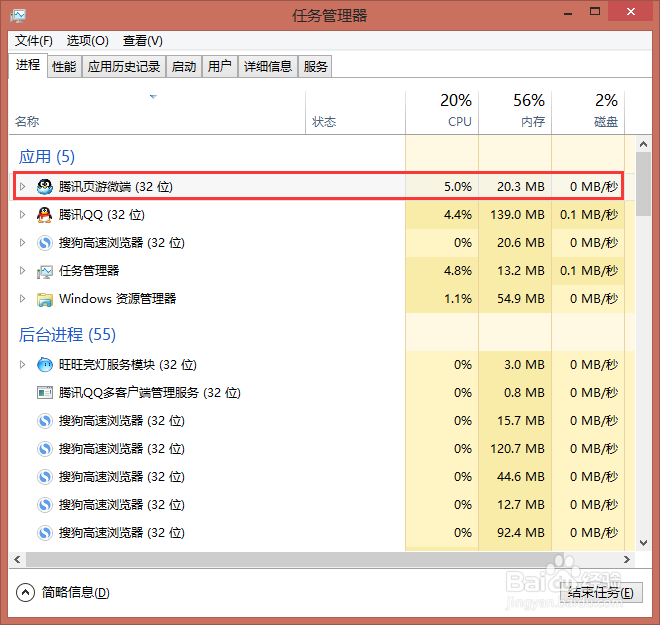Click the 简略信息(D) link

click(76, 593)
